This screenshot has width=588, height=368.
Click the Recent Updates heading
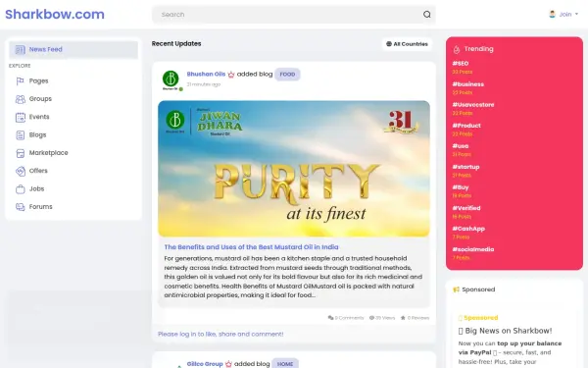176,44
